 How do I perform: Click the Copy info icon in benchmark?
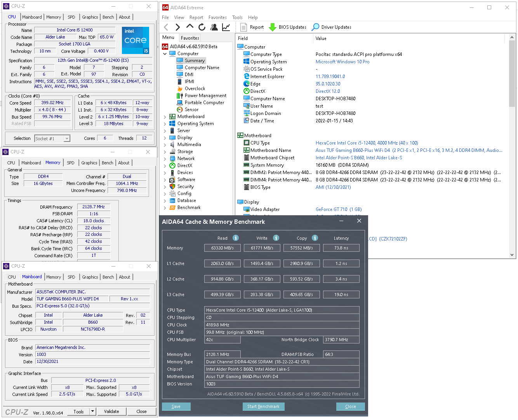315,238
